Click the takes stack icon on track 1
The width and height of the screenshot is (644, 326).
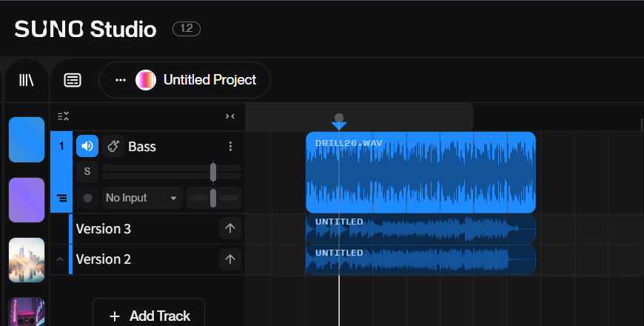61,198
